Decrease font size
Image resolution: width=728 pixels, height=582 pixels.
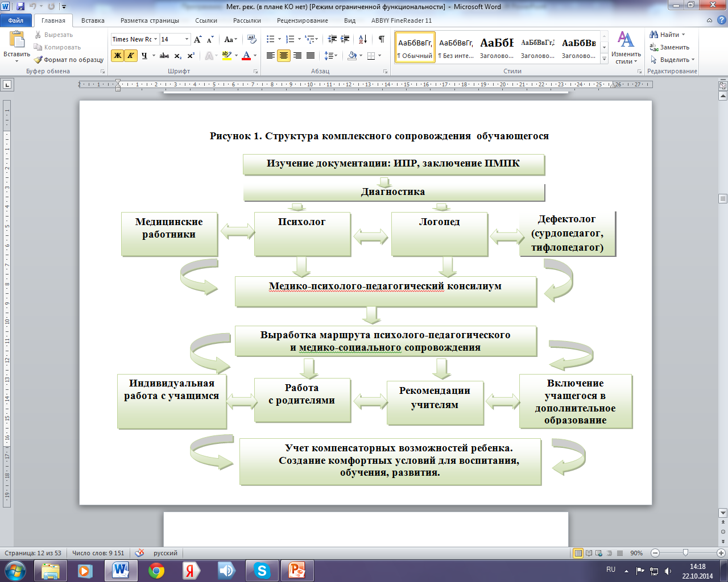(x=210, y=39)
